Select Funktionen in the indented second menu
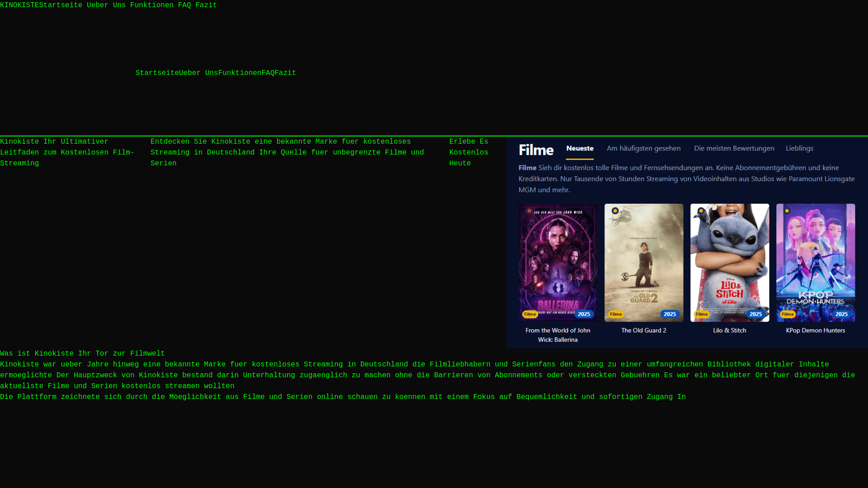 tap(240, 73)
